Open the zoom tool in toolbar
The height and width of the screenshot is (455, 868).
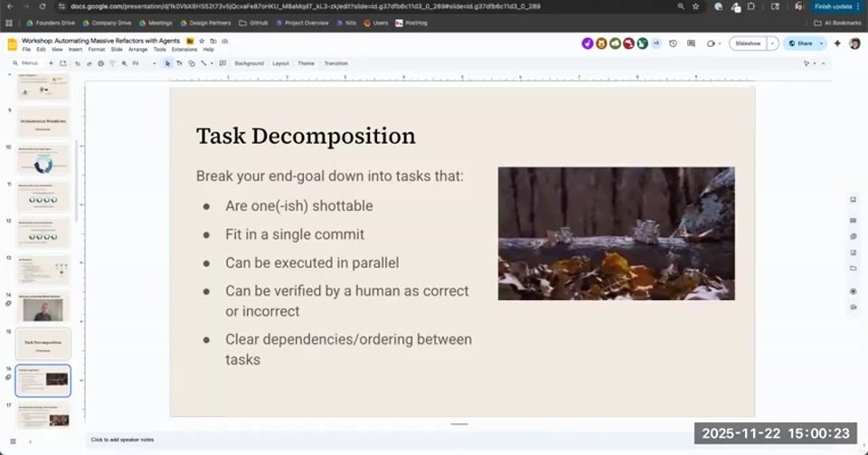pyautogui.click(x=125, y=63)
